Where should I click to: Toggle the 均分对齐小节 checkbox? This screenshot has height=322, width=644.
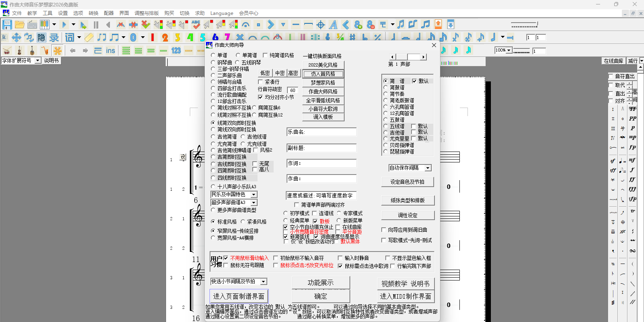pyautogui.click(x=260, y=97)
